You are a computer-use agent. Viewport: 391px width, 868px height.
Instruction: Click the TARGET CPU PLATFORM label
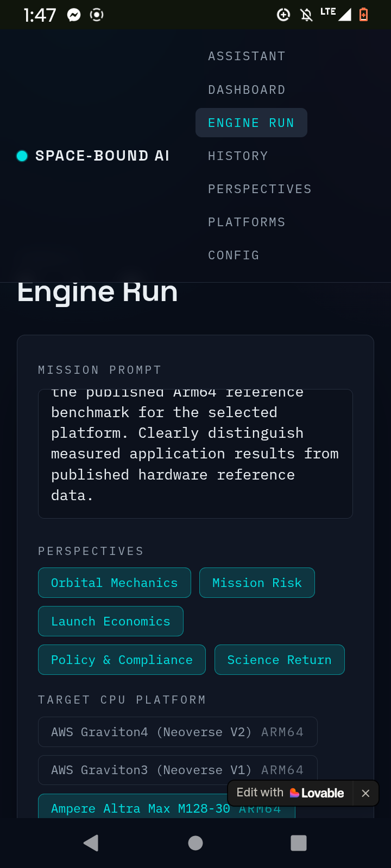(x=122, y=700)
